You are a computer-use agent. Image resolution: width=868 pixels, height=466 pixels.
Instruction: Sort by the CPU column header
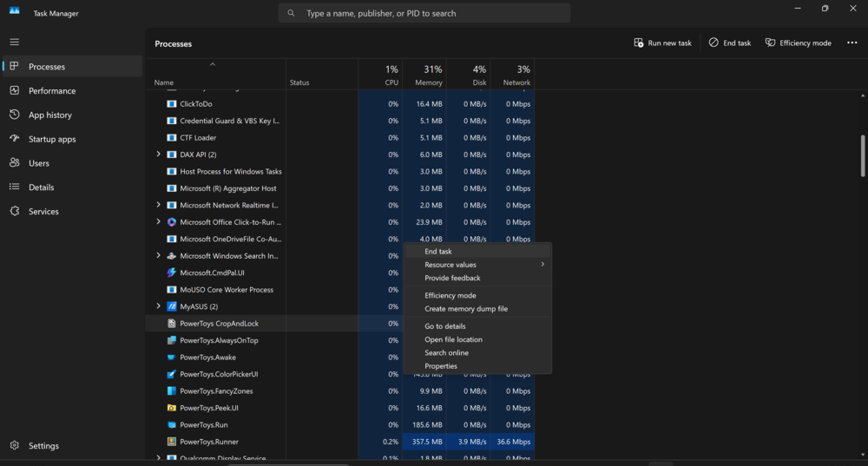380,75
